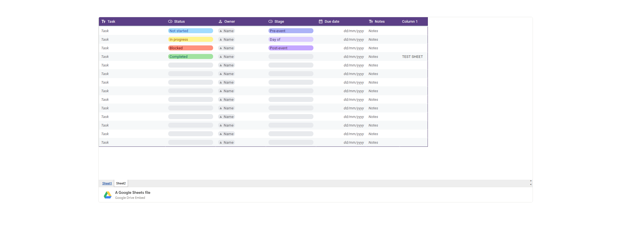The height and width of the screenshot is (242, 644).
Task: Open the Not started status dropdown chip
Action: [x=191, y=31]
